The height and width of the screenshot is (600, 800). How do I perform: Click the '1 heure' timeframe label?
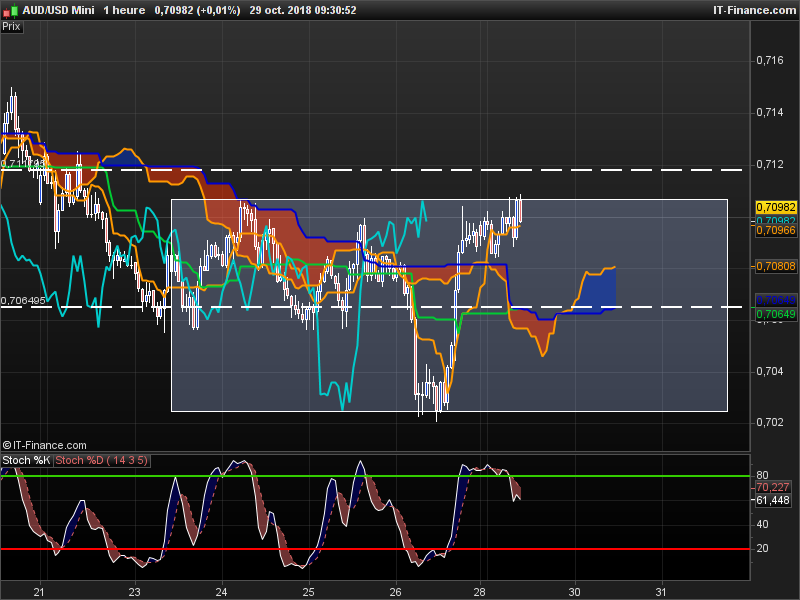pyautogui.click(x=124, y=10)
